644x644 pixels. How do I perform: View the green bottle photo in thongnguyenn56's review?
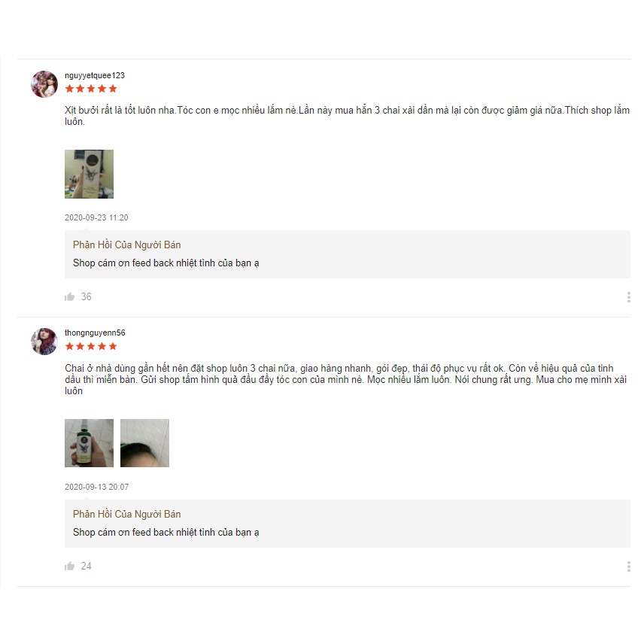pyautogui.click(x=89, y=443)
